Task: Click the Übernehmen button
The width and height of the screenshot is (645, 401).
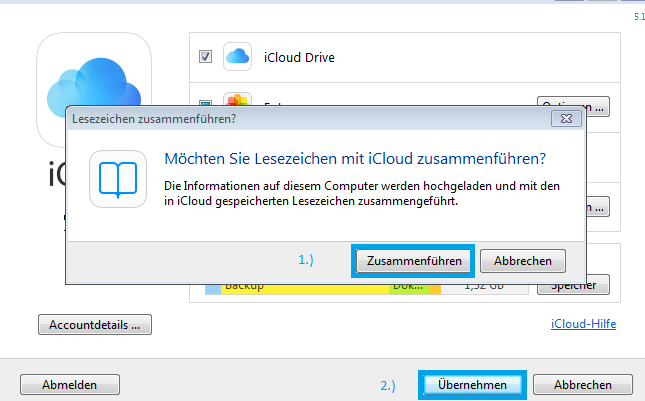Action: (x=473, y=385)
